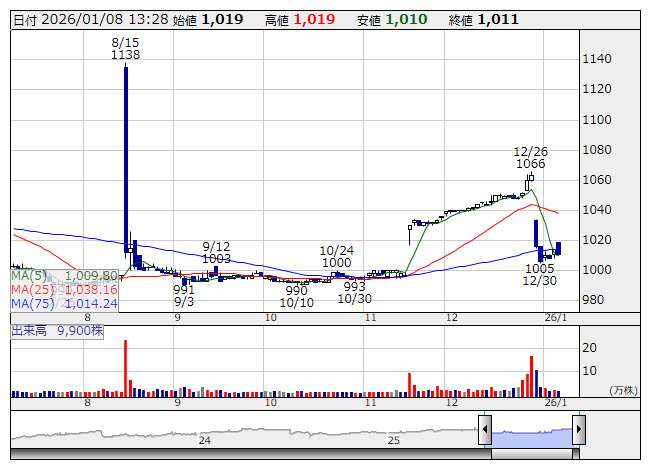Click the MA(25) 1,038.16 legend entry
The image size is (653, 470).
[x=65, y=290]
